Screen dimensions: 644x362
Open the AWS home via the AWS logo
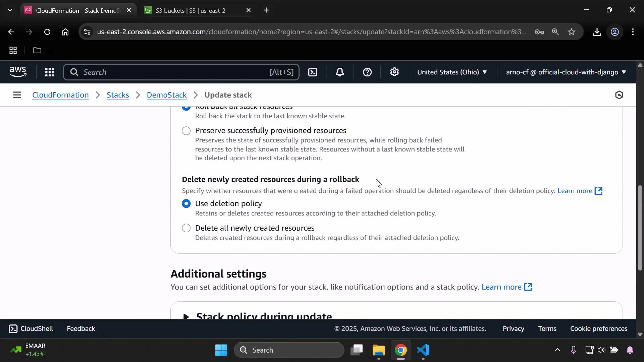[x=17, y=72]
